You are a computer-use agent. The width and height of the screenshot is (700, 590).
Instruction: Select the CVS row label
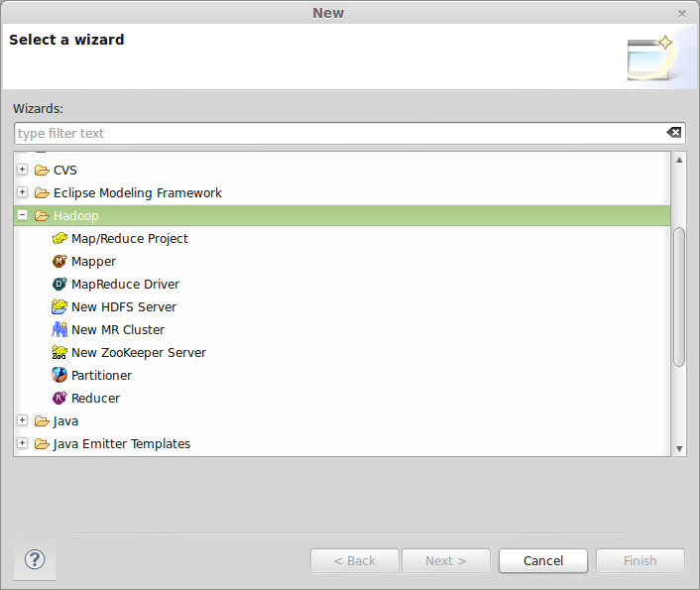coord(65,171)
